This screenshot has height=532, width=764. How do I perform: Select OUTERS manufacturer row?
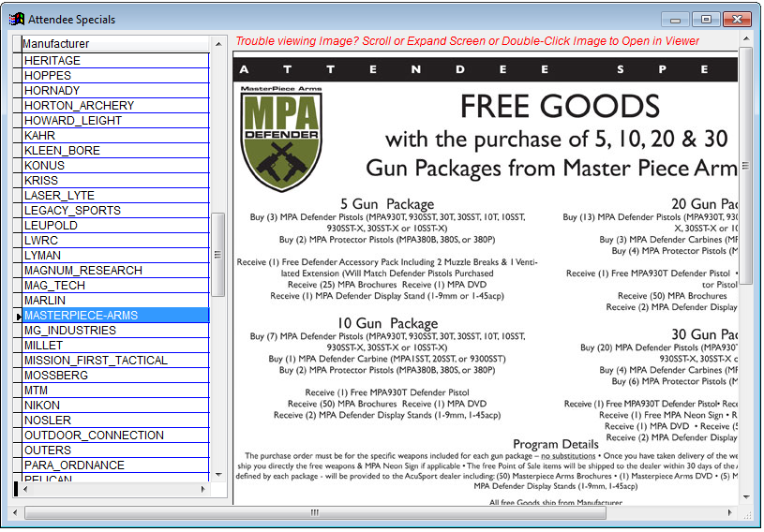pyautogui.click(x=116, y=451)
